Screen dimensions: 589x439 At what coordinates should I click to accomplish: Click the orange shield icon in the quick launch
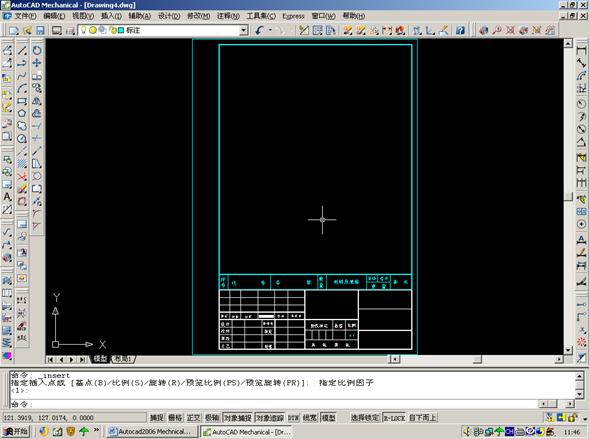coord(70,431)
